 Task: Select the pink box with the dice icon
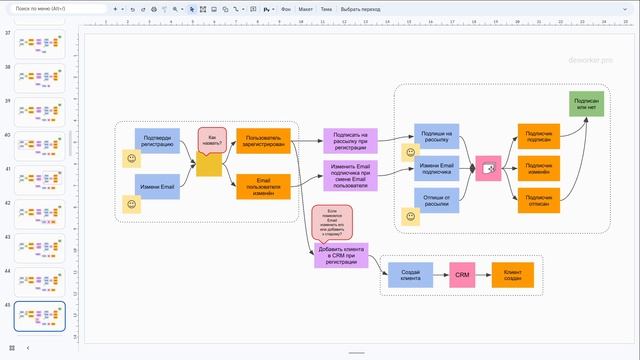[x=488, y=168]
